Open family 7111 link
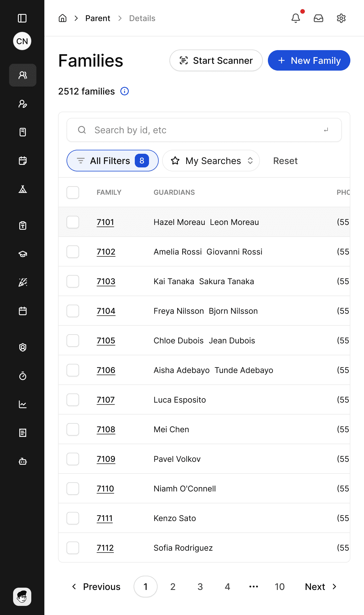The width and height of the screenshot is (364, 615). pyautogui.click(x=105, y=518)
